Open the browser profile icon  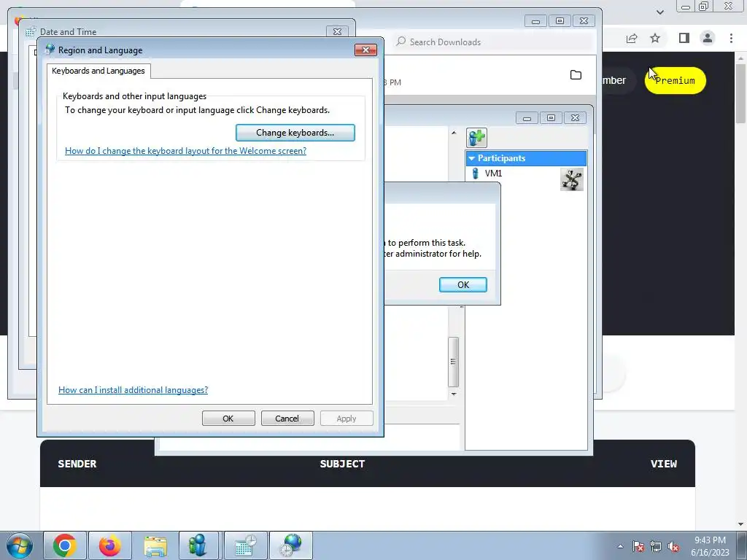click(x=708, y=38)
